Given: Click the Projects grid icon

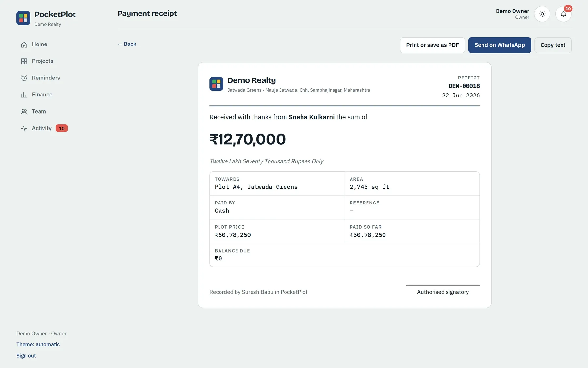Looking at the screenshot, I should pyautogui.click(x=24, y=61).
